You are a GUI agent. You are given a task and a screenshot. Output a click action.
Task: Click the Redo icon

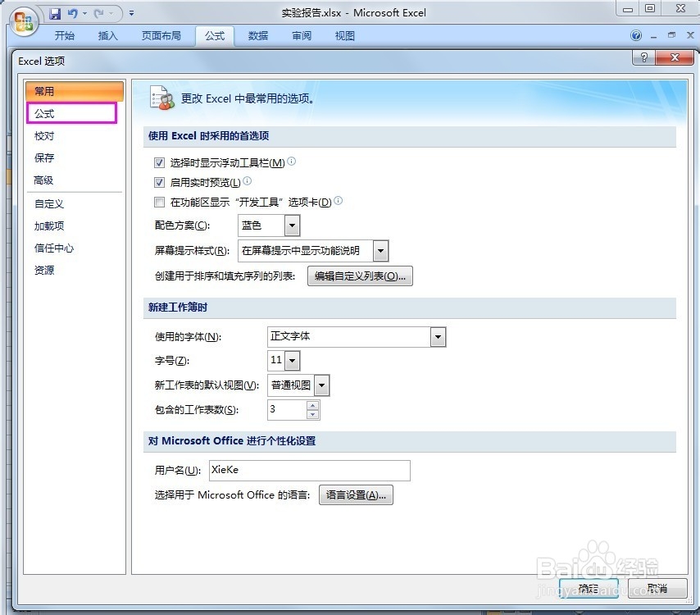(x=98, y=14)
